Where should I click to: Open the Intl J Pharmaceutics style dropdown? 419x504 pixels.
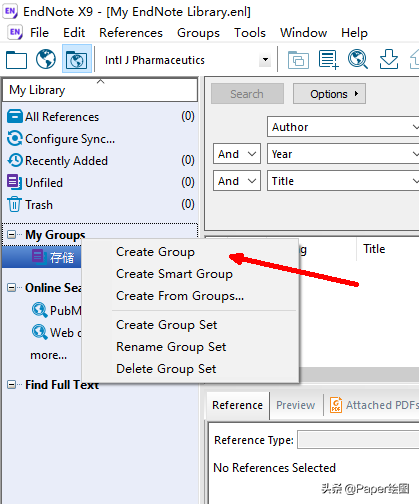coord(265,60)
